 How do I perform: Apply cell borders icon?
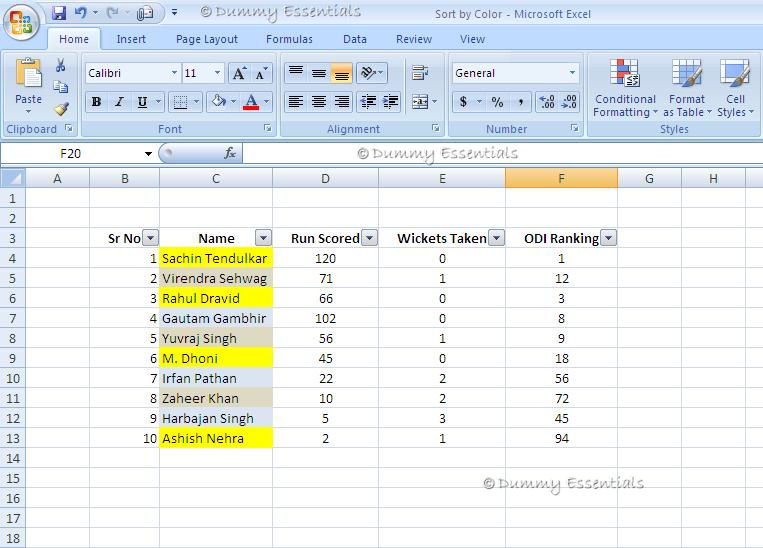[180, 102]
